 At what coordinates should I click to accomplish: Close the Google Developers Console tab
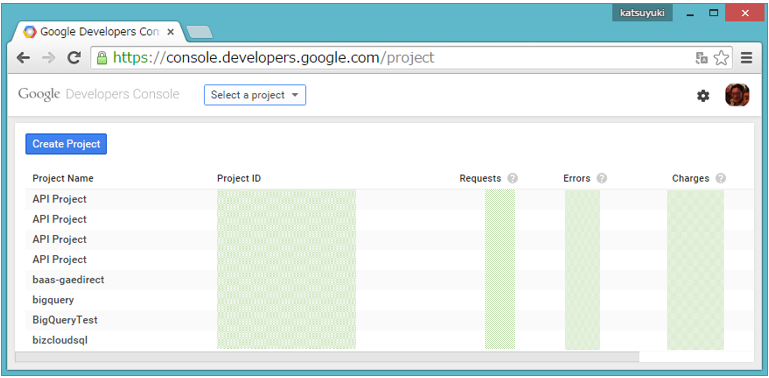click(x=171, y=32)
